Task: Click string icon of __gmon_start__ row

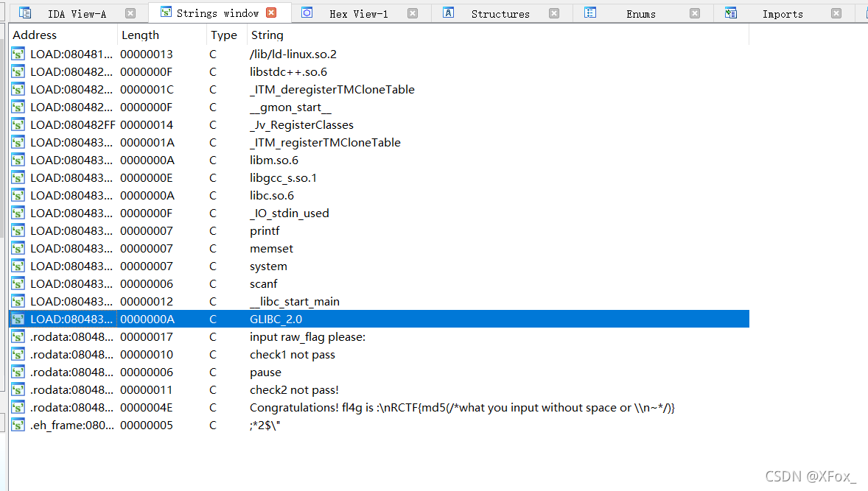Action: click(18, 107)
